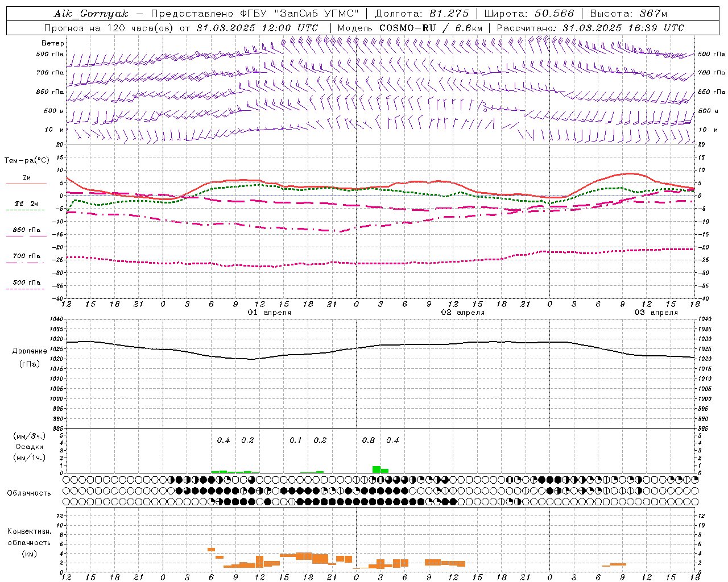Click the '850 гПа' temperature legend entry
Screen dimensions: 728x582
27,230
